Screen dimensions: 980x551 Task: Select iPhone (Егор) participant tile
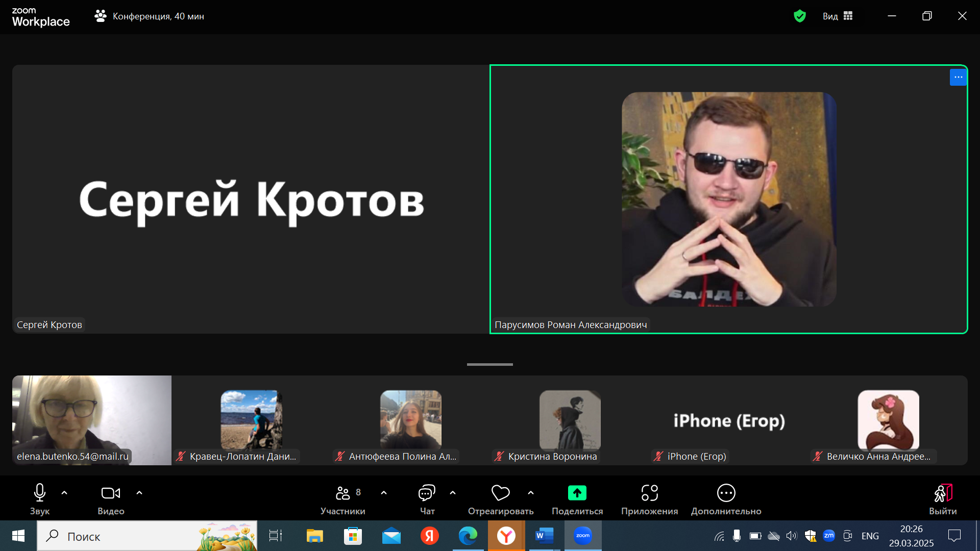(729, 420)
